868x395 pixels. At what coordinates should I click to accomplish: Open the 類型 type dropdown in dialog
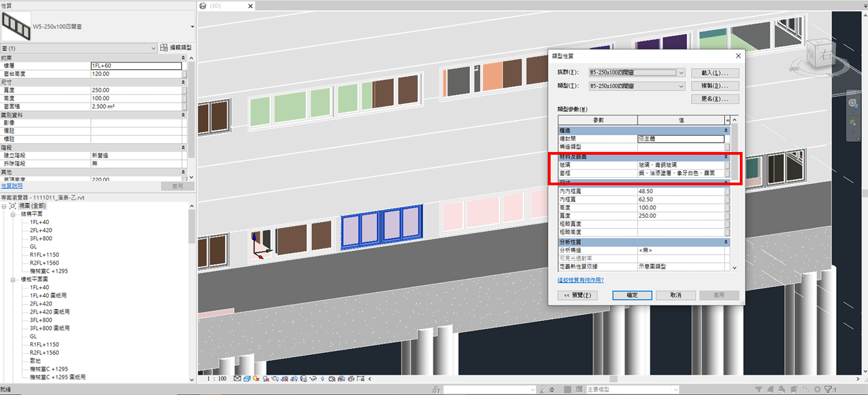tap(681, 86)
